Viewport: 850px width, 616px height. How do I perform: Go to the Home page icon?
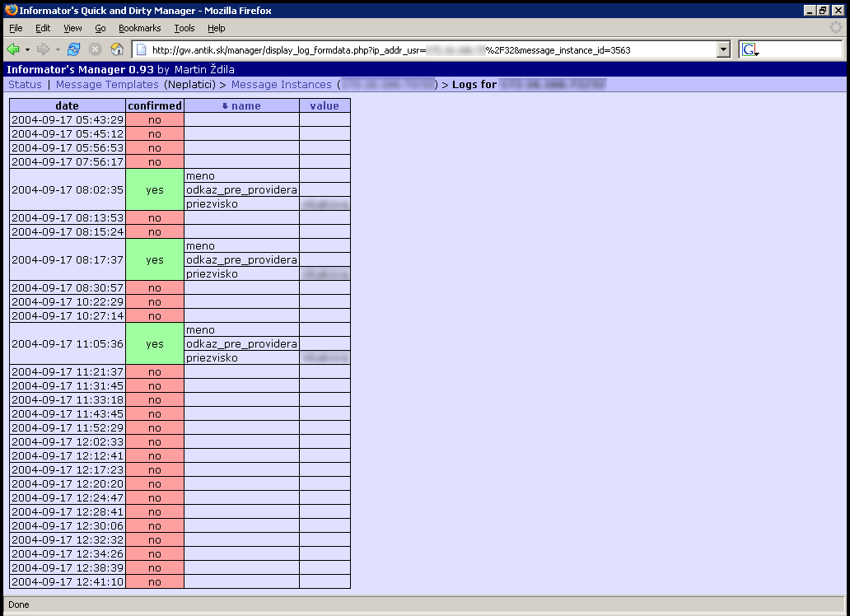pos(117,49)
